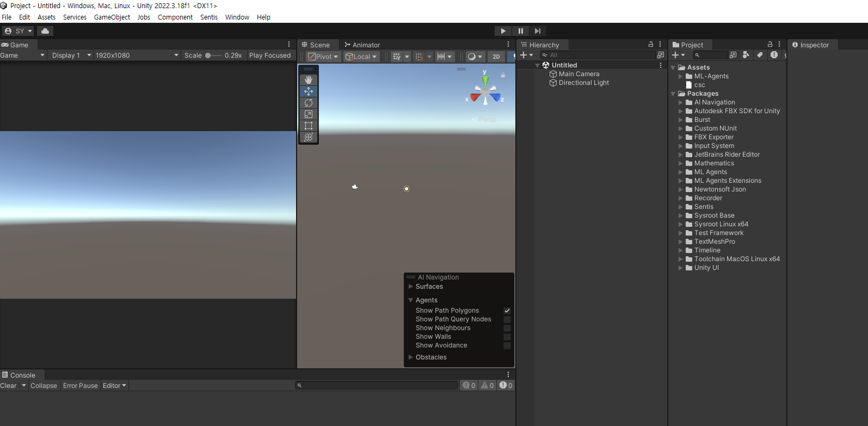Click the green Y axis of gizmo

pyautogui.click(x=485, y=82)
